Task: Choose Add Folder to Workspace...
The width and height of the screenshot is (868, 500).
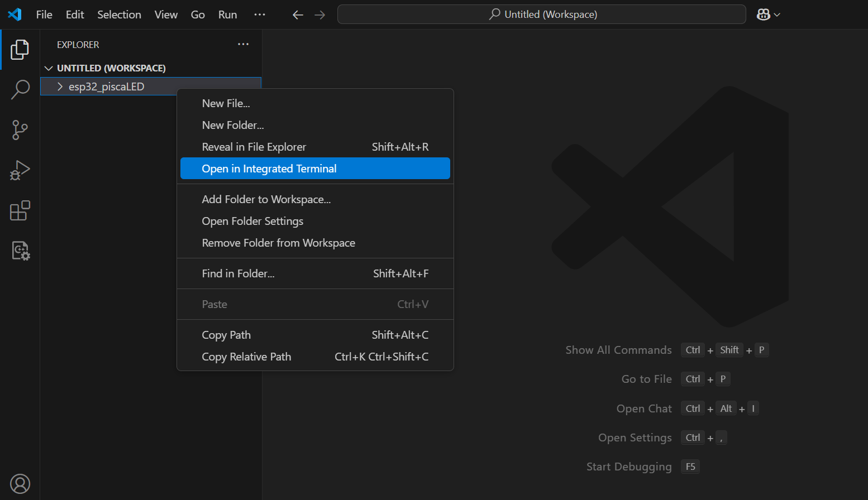Action: point(315,199)
